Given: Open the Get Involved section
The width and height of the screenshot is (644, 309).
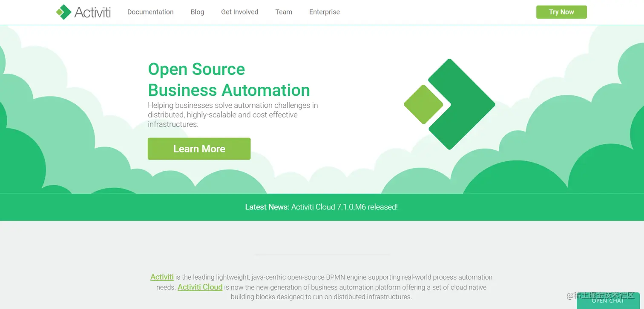Looking at the screenshot, I should 239,12.
